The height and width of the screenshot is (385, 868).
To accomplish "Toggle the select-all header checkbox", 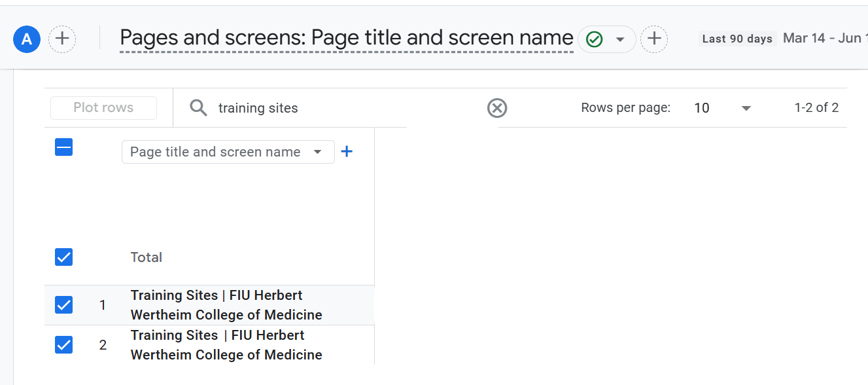I will pyautogui.click(x=63, y=147).
